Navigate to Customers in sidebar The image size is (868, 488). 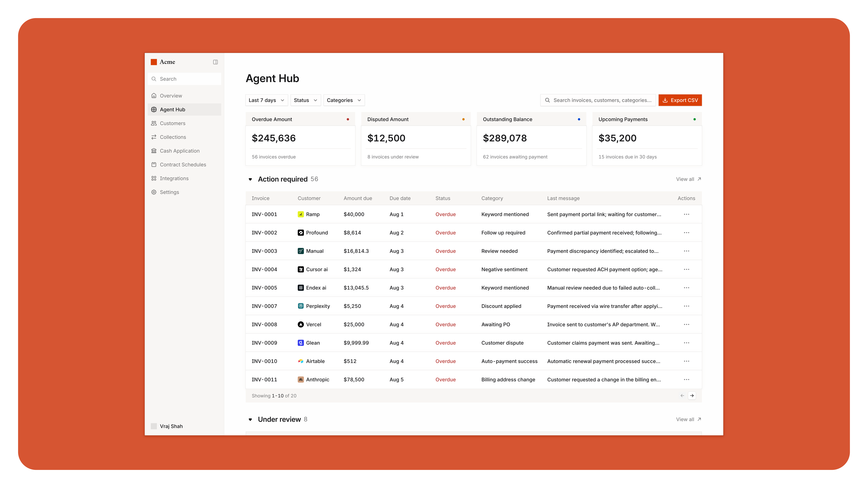click(x=172, y=123)
